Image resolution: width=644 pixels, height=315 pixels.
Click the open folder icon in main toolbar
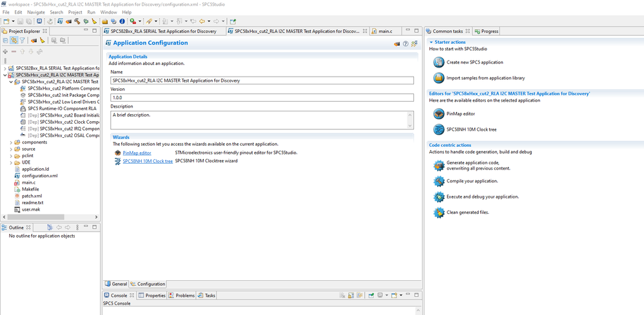[104, 21]
